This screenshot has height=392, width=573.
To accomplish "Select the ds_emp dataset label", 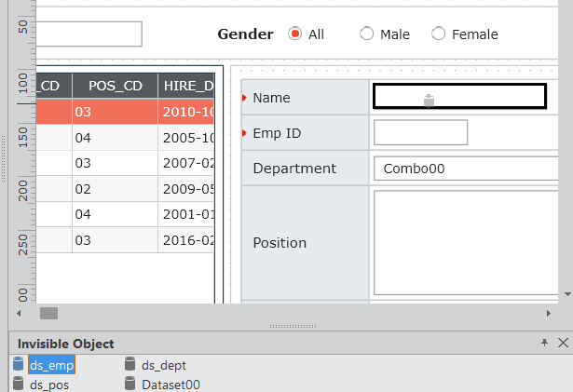I will click(x=52, y=365).
